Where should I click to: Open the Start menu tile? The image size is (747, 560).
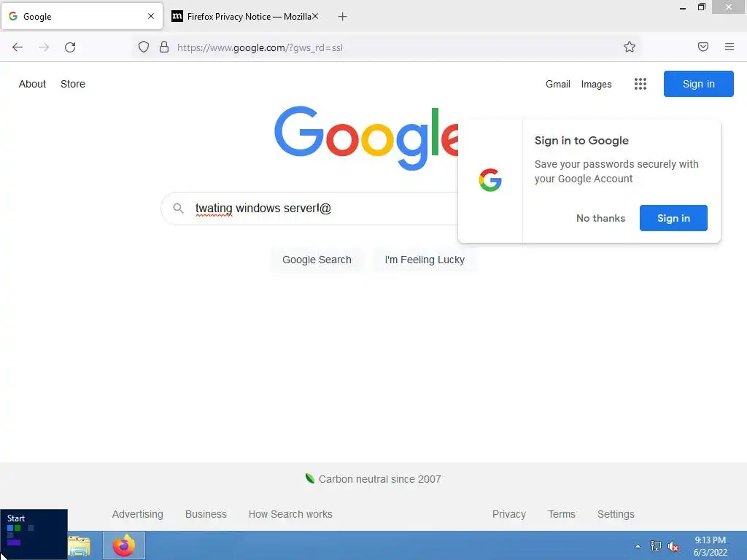coord(34,534)
